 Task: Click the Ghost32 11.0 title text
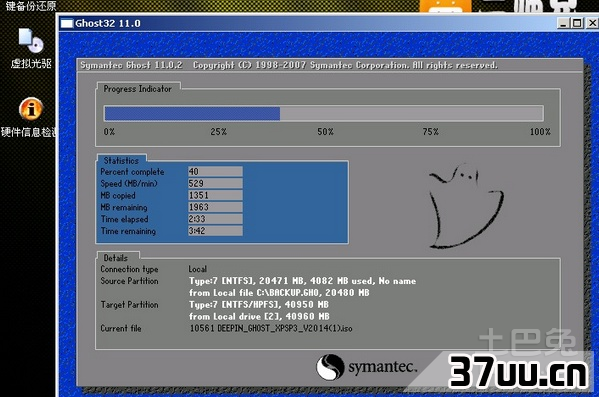click(x=108, y=23)
